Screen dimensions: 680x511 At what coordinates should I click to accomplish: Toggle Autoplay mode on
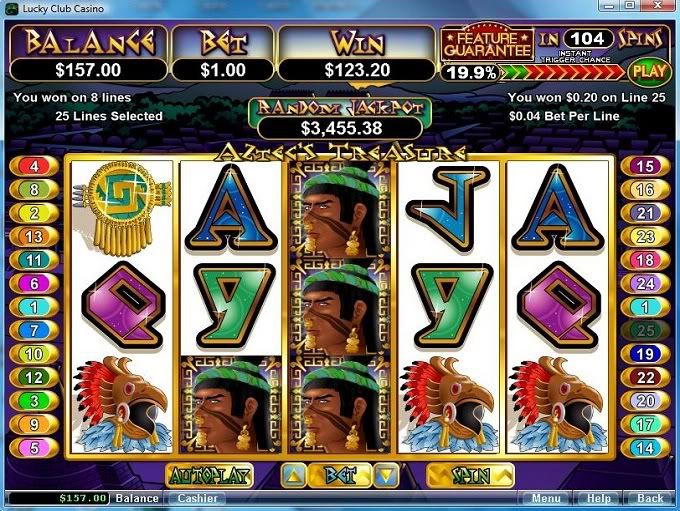coord(209,476)
